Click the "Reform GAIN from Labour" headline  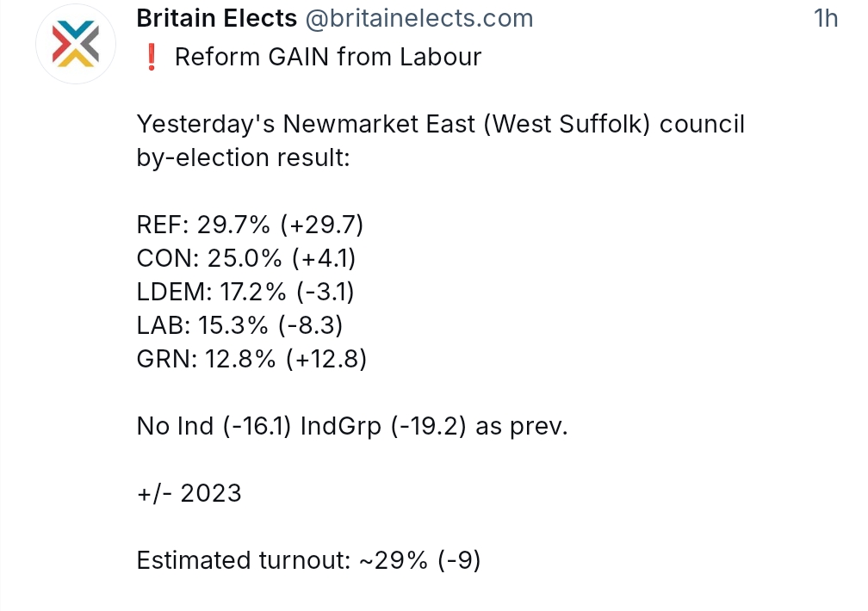pos(327,58)
